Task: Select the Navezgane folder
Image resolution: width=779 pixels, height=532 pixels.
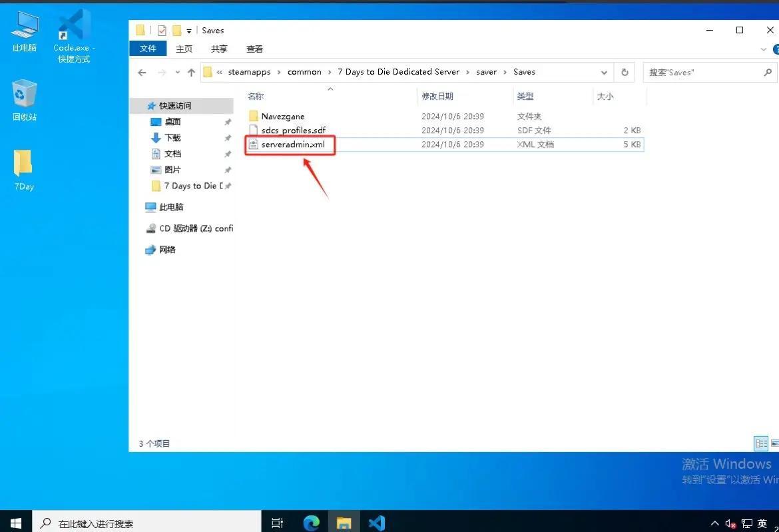Action: (282, 117)
